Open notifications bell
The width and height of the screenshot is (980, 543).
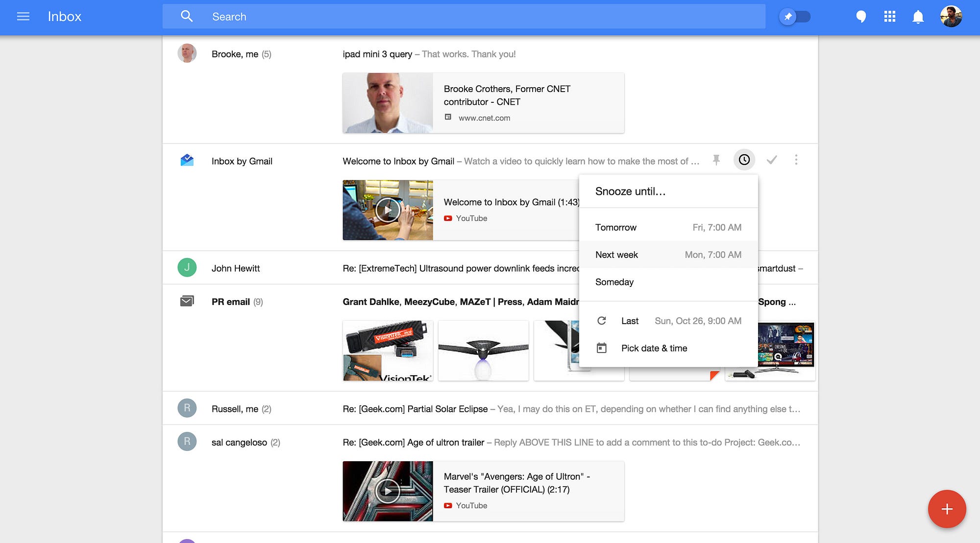point(918,17)
